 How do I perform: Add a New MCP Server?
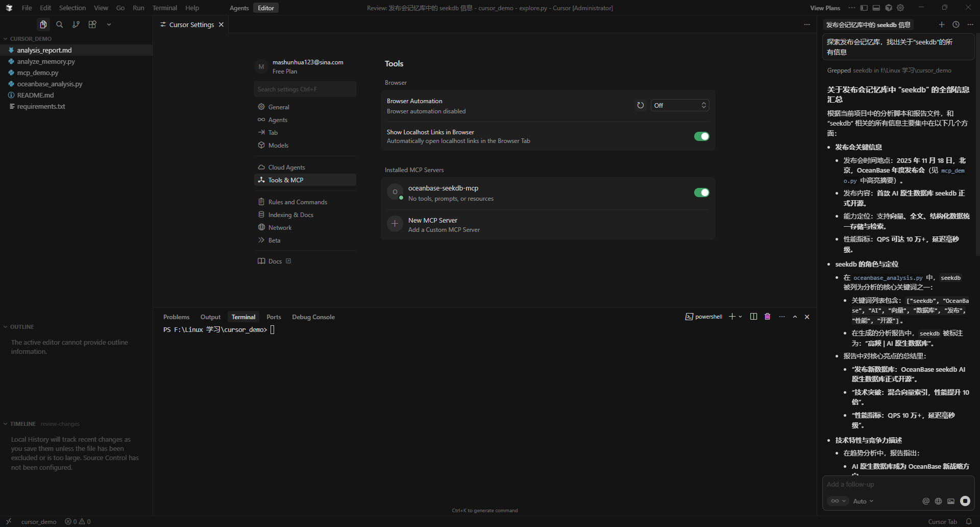pyautogui.click(x=433, y=225)
